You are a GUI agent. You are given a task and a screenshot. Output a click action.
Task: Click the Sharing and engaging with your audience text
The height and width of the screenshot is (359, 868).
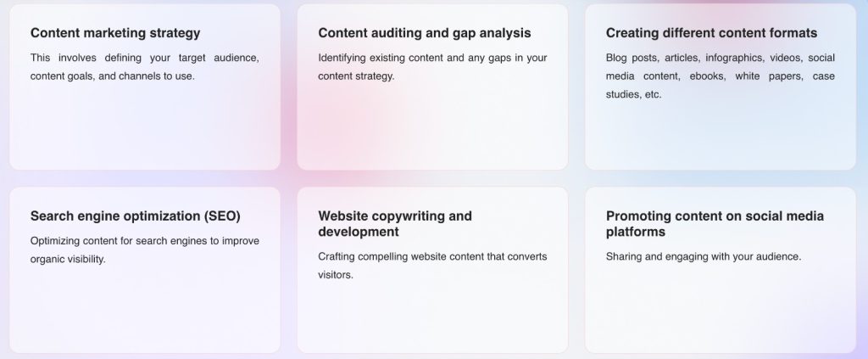pyautogui.click(x=703, y=256)
